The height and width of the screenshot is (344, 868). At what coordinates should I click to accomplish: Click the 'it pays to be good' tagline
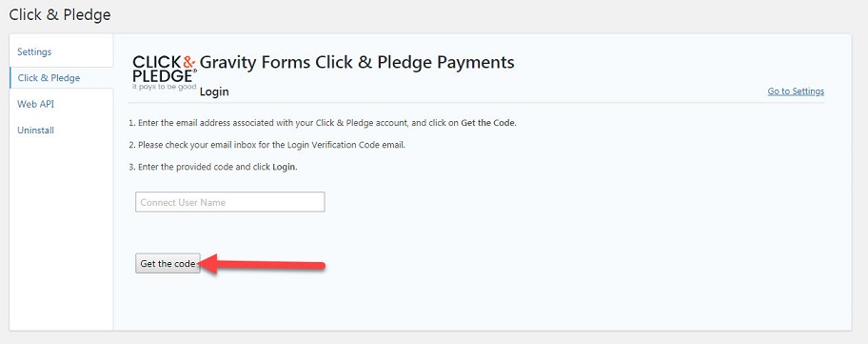[x=165, y=88]
